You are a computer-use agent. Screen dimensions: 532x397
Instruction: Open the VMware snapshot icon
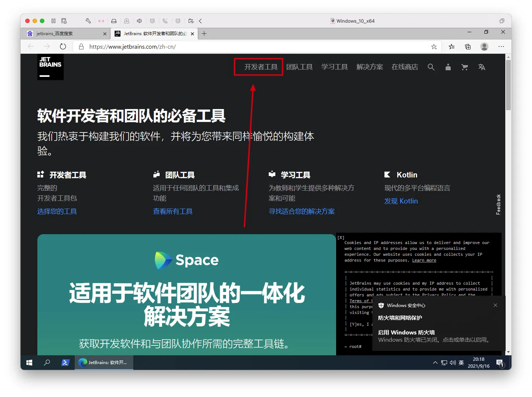click(64, 21)
